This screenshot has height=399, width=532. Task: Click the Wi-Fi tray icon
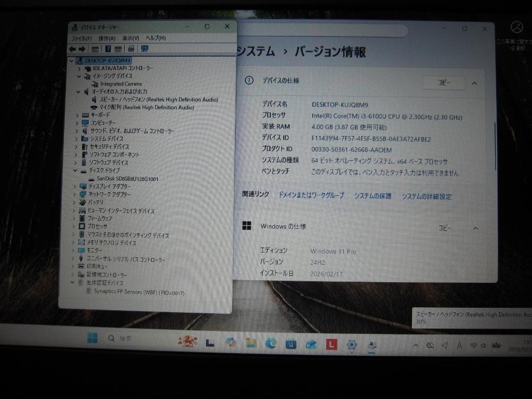coord(473,346)
